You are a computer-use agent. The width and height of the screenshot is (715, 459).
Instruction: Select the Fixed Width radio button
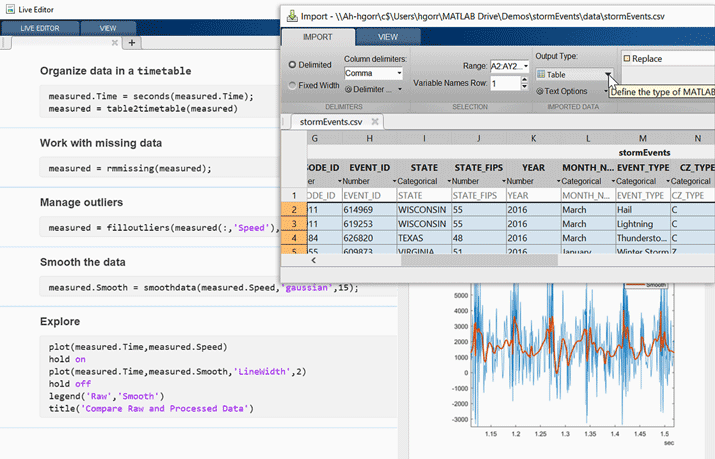(x=292, y=85)
